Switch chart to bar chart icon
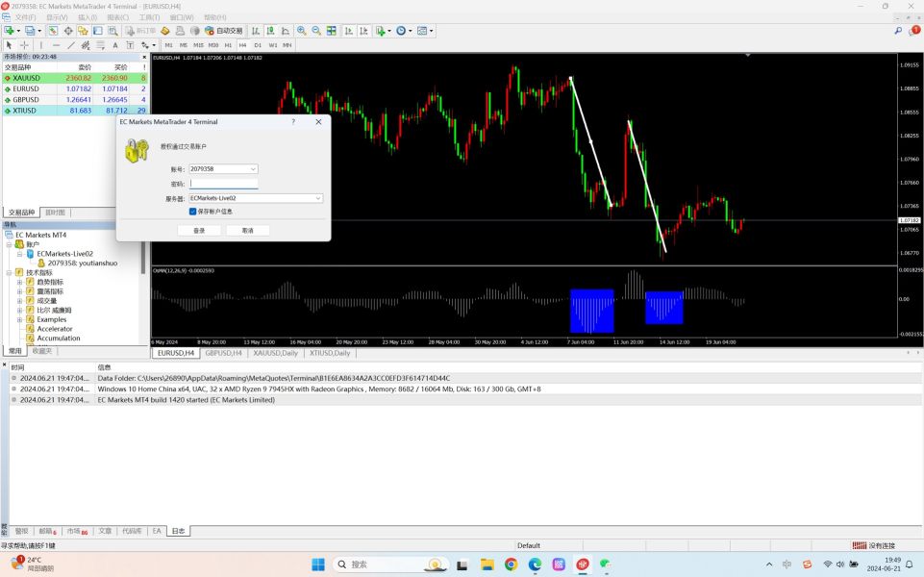The image size is (924, 577). click(x=256, y=31)
